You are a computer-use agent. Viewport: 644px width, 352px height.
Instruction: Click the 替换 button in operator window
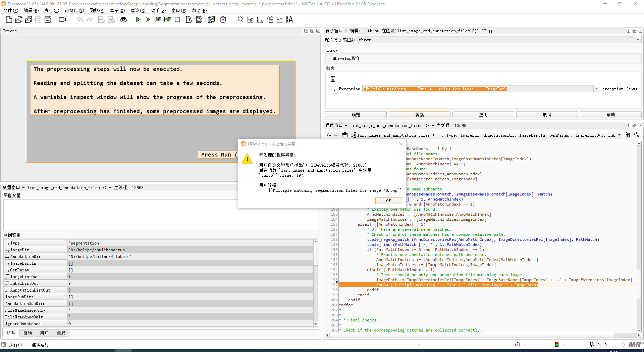(x=419, y=115)
